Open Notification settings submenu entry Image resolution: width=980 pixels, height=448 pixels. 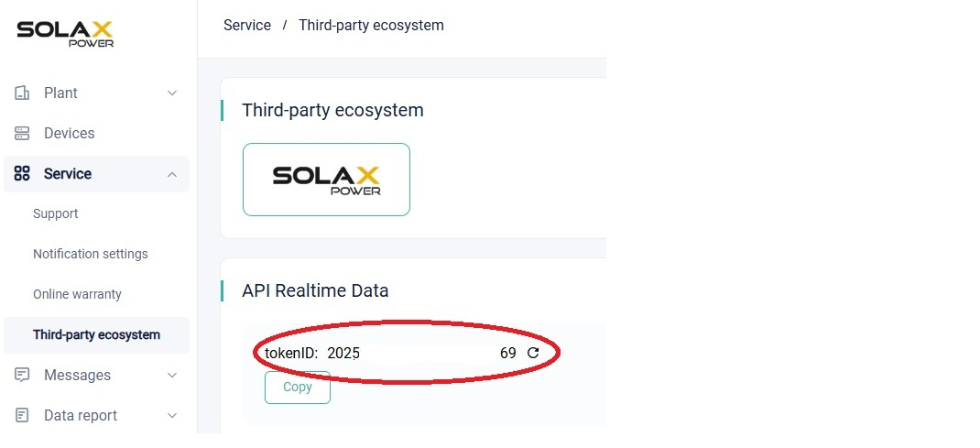[x=91, y=254]
